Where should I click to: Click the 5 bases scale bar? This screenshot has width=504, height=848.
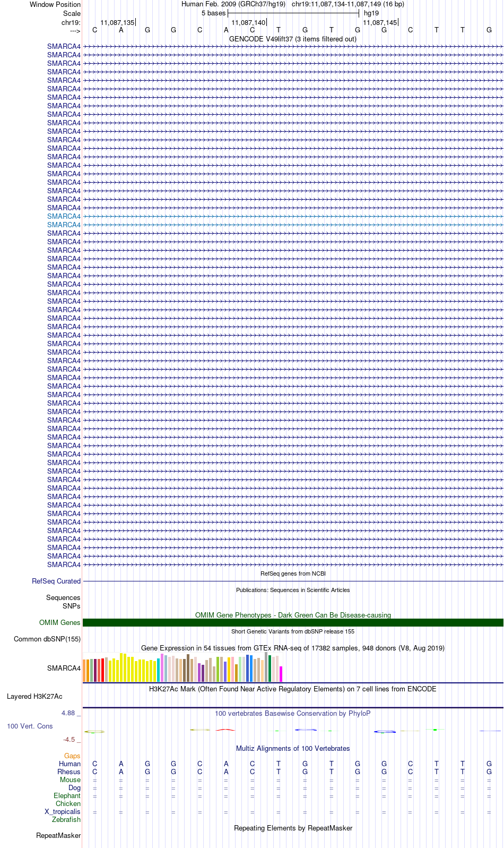point(293,13)
